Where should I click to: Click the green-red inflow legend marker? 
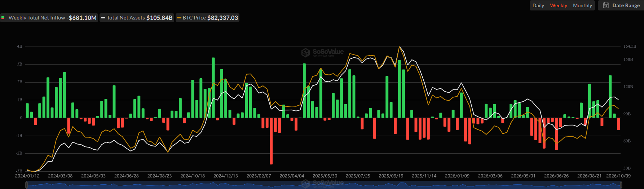point(3,18)
